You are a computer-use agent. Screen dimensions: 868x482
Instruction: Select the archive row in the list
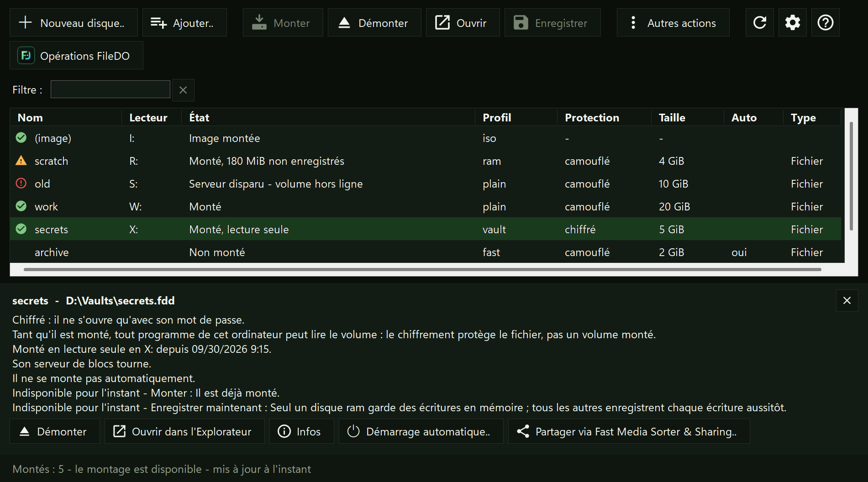[x=426, y=252]
